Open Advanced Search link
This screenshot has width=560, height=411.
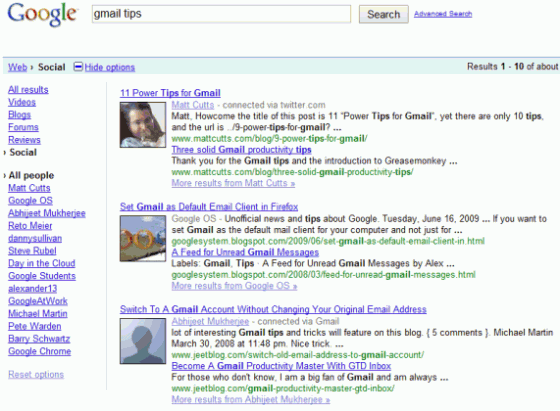click(x=443, y=14)
